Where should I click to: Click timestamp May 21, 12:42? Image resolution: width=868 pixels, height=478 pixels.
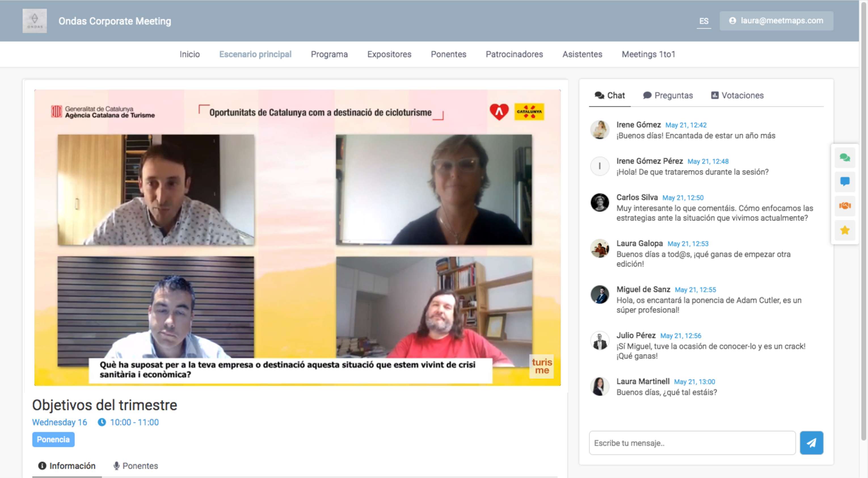[686, 125]
